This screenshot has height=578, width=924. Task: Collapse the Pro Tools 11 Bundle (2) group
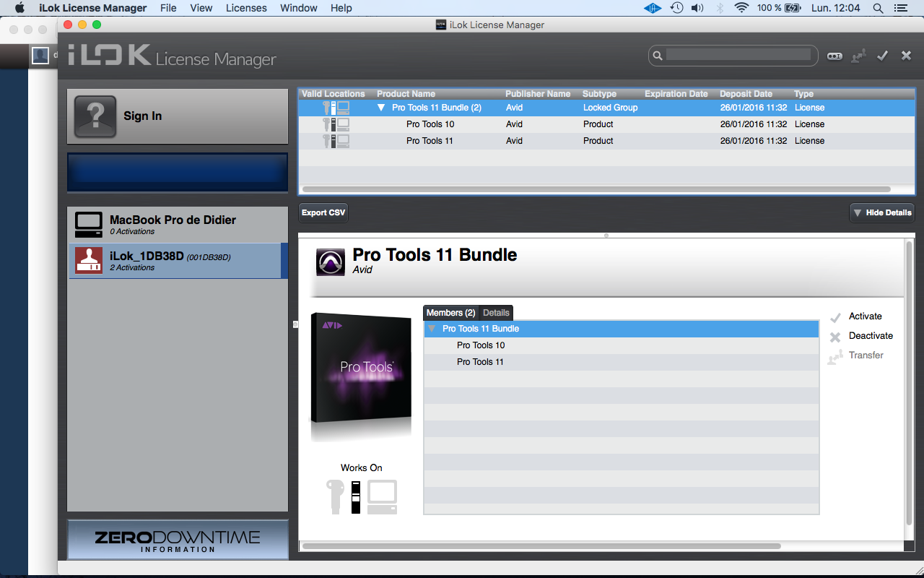(x=381, y=108)
